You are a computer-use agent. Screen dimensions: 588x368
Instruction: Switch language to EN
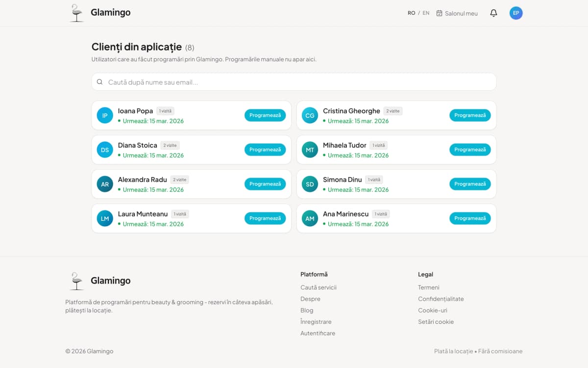pos(426,13)
